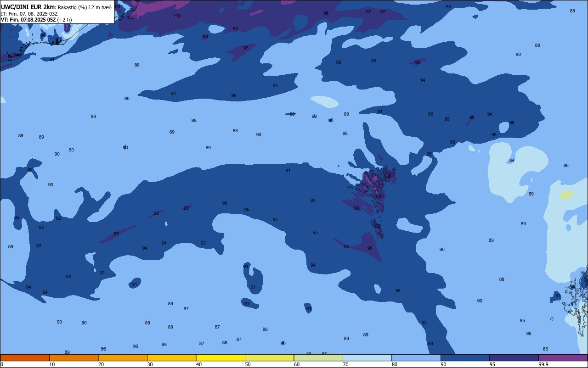Image resolution: width=588 pixels, height=368 pixels.
Task: Click the '60' label on the color scale
Action: tap(297, 364)
